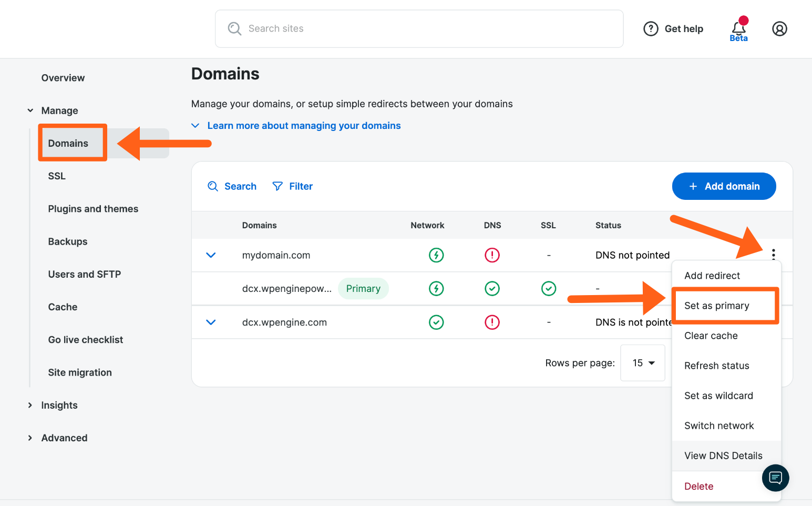812x506 pixels.
Task: Click the Add domain button
Action: pos(724,186)
